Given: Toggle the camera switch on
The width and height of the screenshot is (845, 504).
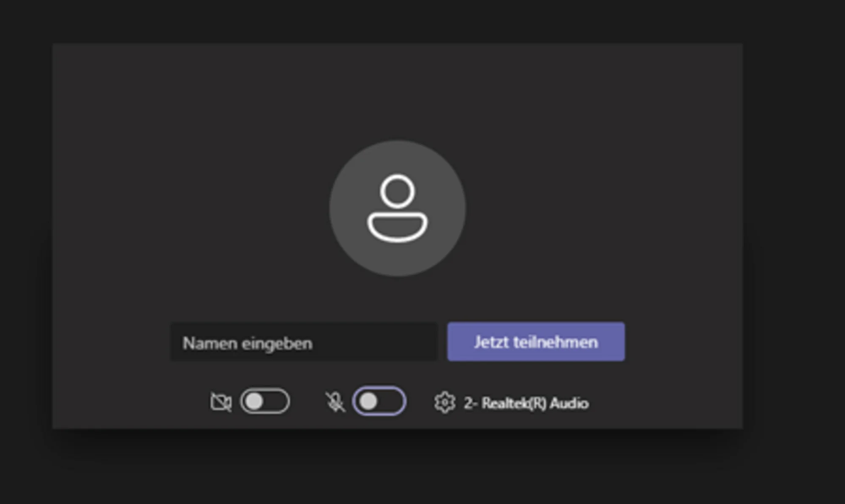Looking at the screenshot, I should click(x=265, y=401).
